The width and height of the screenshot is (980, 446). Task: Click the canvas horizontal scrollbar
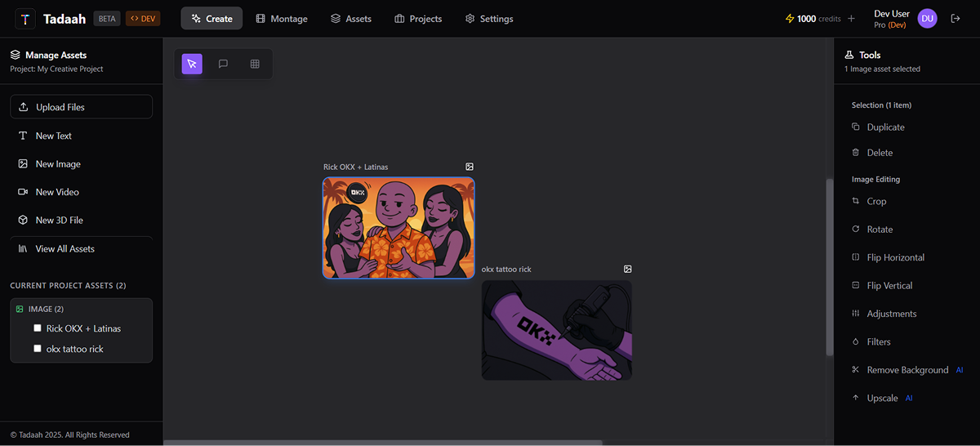pos(383,443)
